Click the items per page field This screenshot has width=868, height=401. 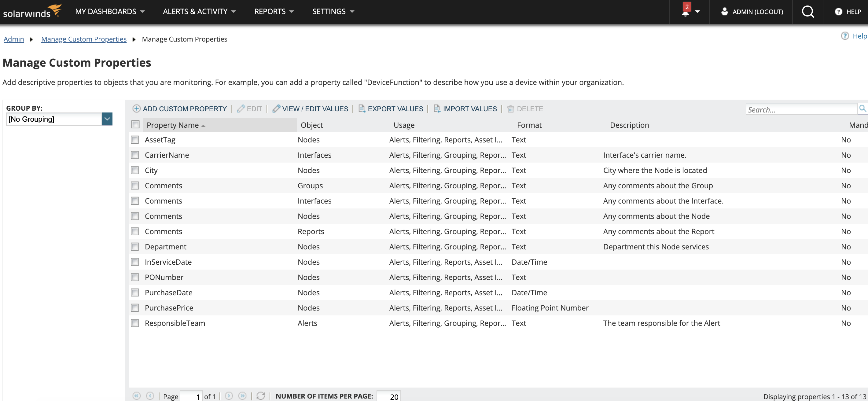click(388, 396)
